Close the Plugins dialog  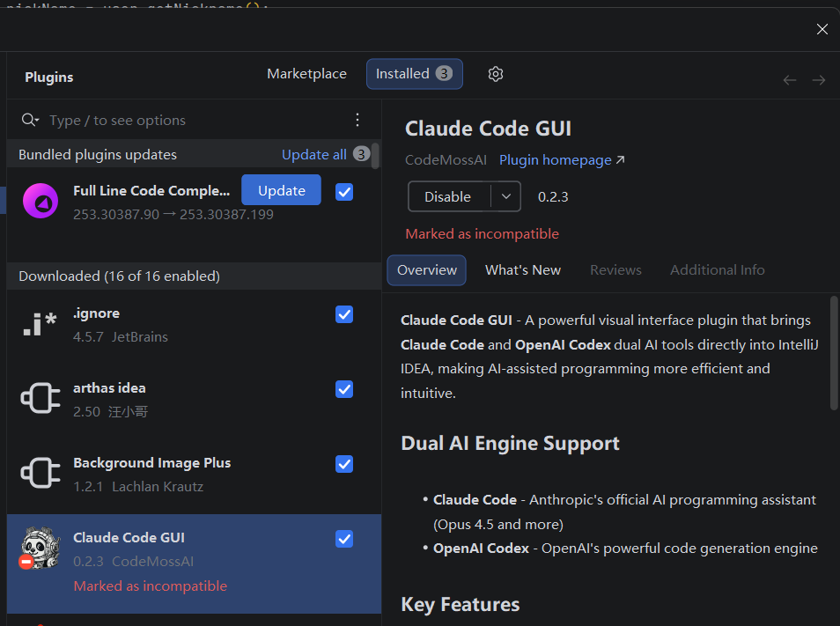[x=822, y=29]
